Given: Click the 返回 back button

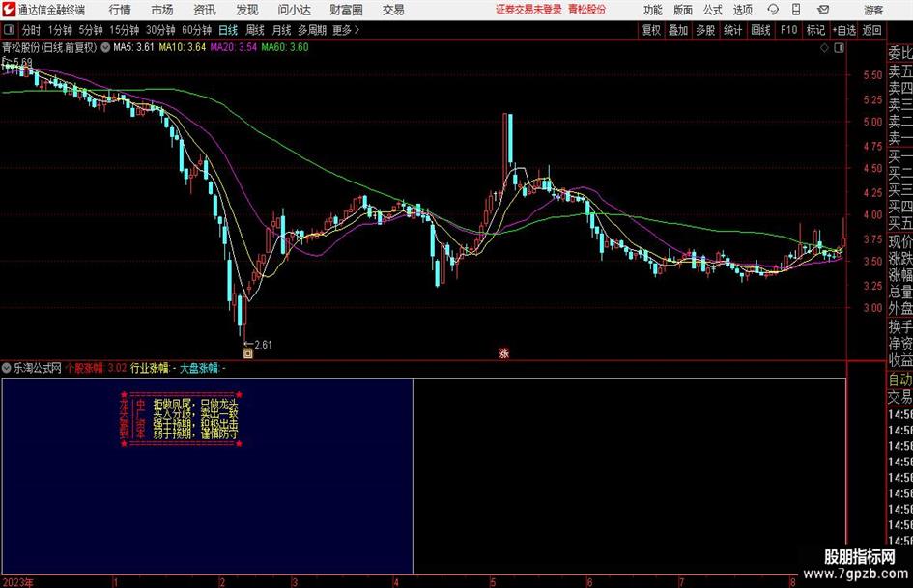Looking at the screenshot, I should (x=871, y=30).
